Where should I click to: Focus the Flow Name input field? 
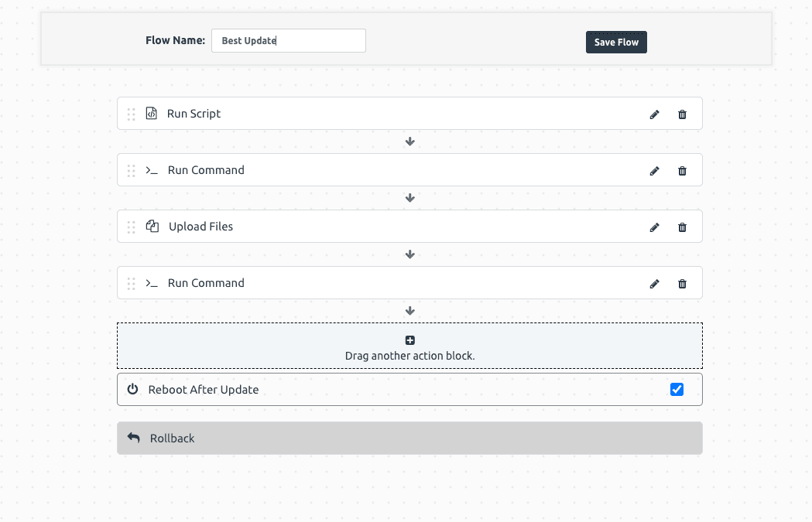point(289,40)
